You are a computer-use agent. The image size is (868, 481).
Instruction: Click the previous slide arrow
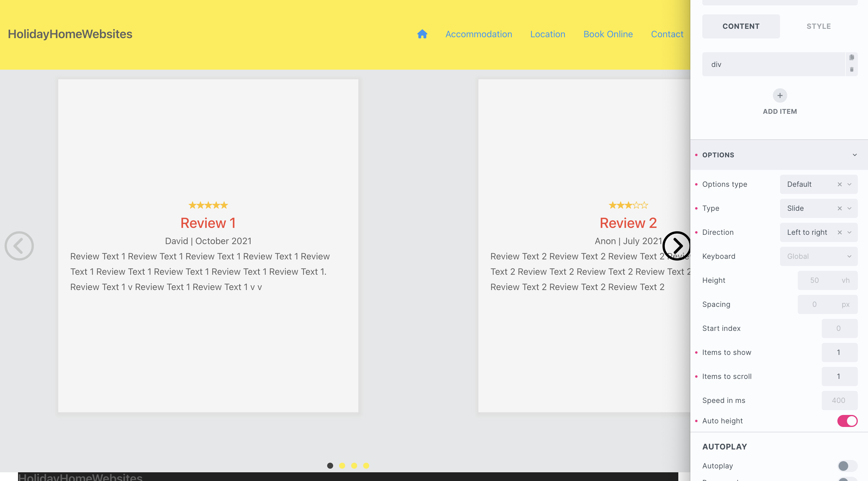pos(19,246)
